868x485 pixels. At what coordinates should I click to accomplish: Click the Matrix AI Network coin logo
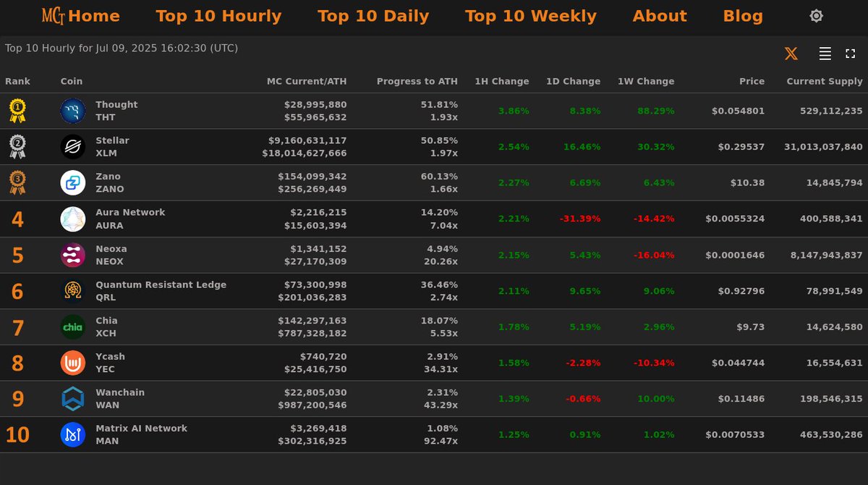tap(72, 435)
